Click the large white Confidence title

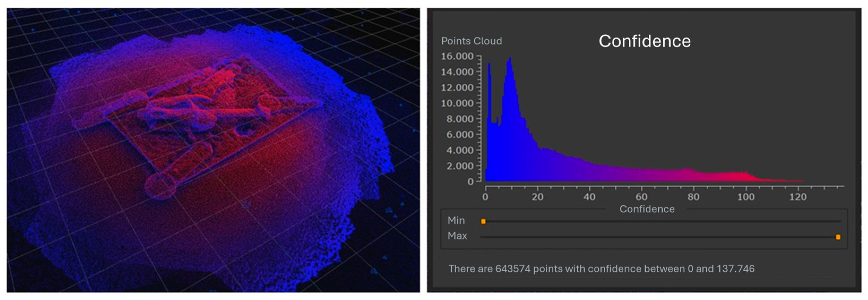pyautogui.click(x=645, y=41)
